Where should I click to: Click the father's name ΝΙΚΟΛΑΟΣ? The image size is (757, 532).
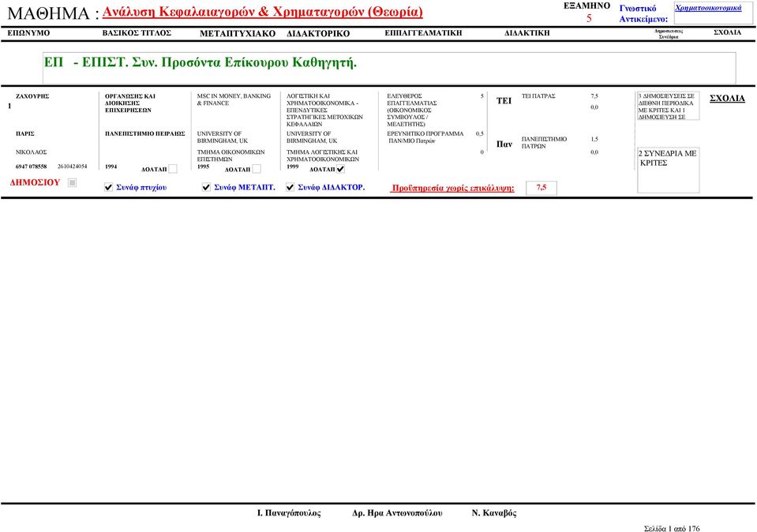(x=32, y=152)
